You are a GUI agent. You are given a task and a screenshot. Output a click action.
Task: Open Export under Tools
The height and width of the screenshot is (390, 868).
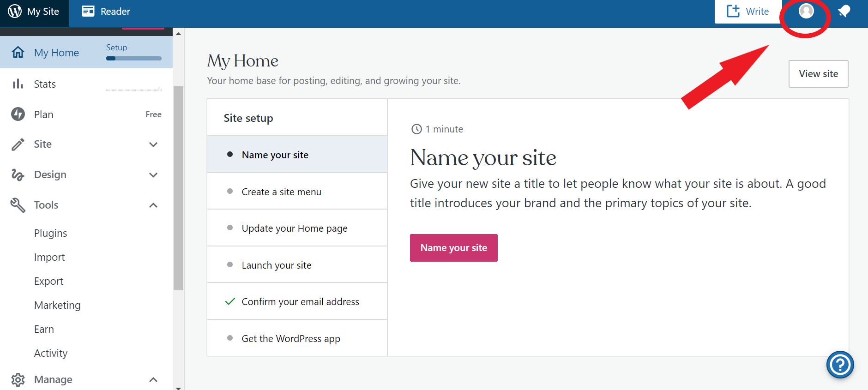click(48, 281)
